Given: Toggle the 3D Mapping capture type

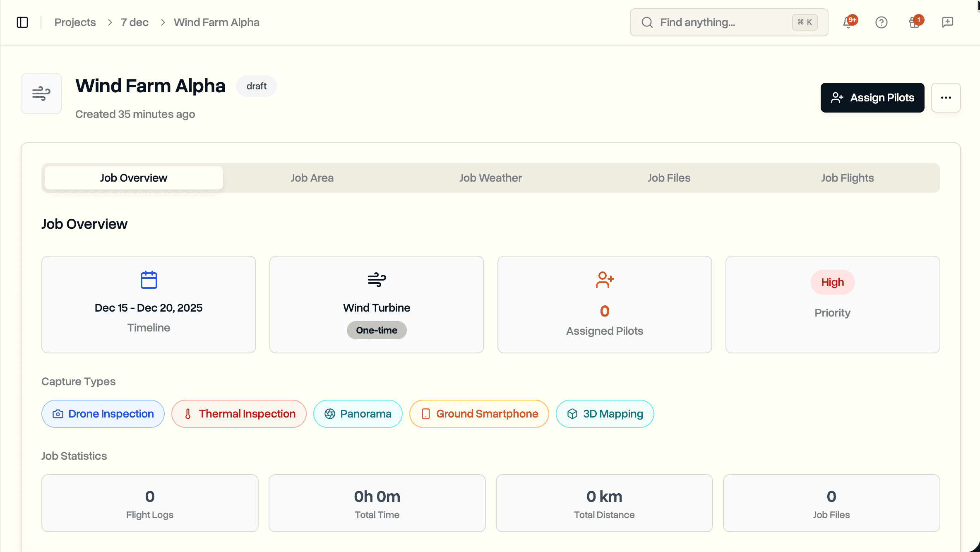Looking at the screenshot, I should pos(604,413).
